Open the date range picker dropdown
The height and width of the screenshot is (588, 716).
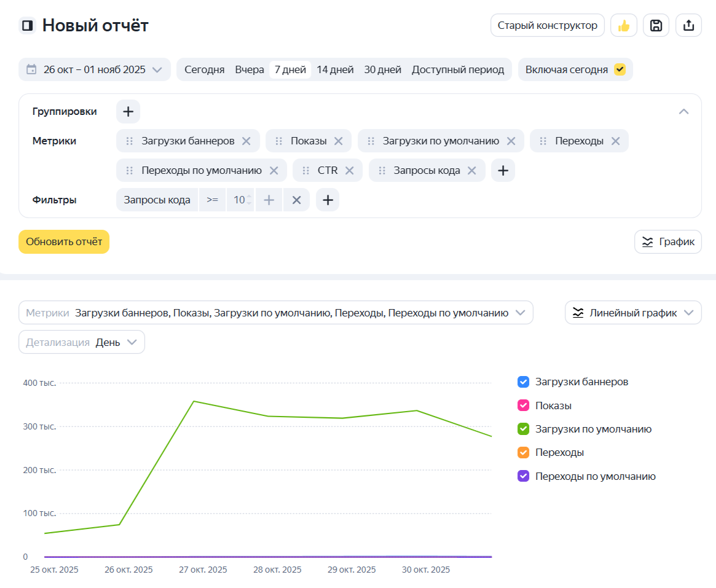(x=95, y=69)
